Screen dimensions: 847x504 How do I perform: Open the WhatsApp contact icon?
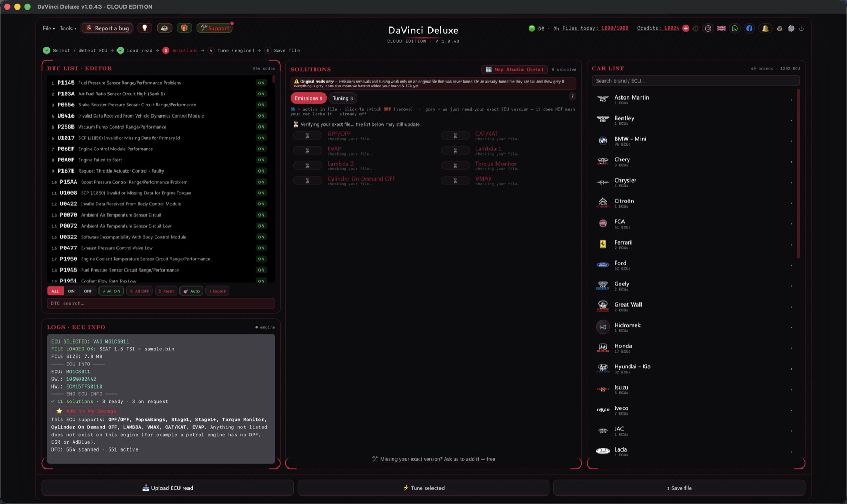coord(735,29)
